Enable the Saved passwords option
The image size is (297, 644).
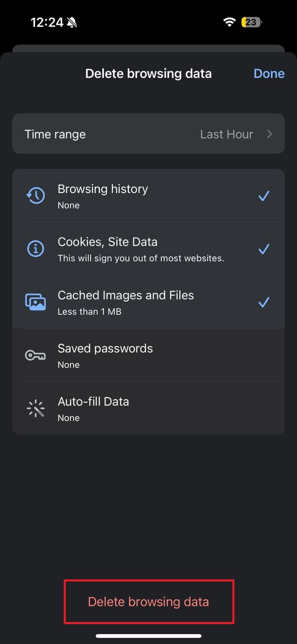[148, 355]
